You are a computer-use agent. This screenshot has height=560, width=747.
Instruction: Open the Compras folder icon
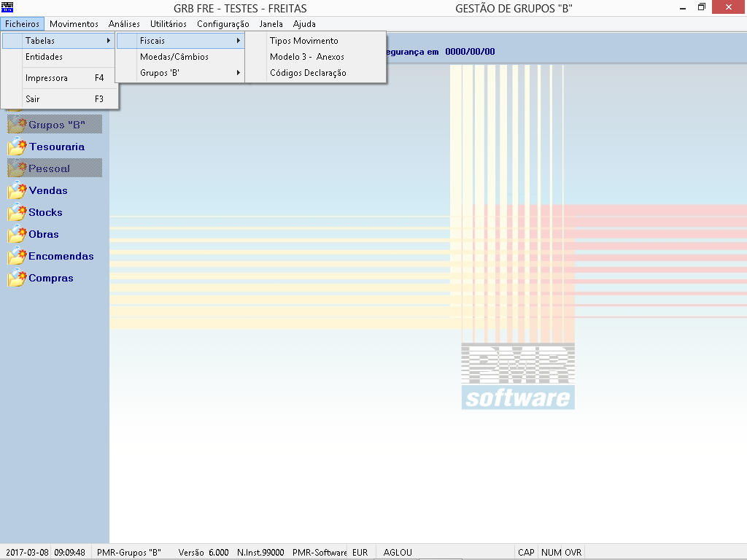click(x=18, y=278)
